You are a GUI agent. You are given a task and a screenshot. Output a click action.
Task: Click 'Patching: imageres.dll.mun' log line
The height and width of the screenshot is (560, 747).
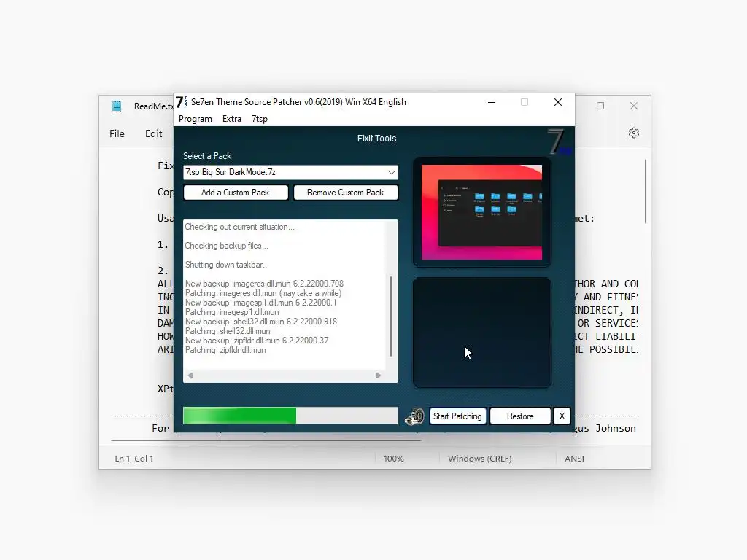(263, 293)
